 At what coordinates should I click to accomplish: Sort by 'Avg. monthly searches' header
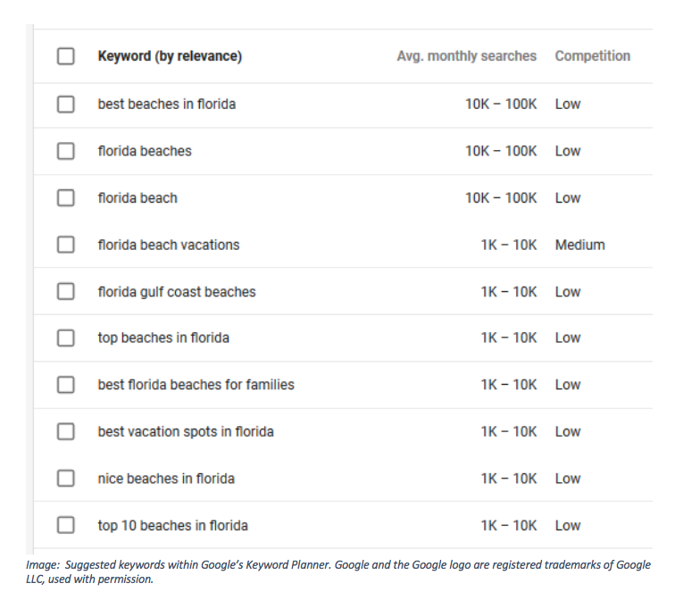click(x=466, y=56)
